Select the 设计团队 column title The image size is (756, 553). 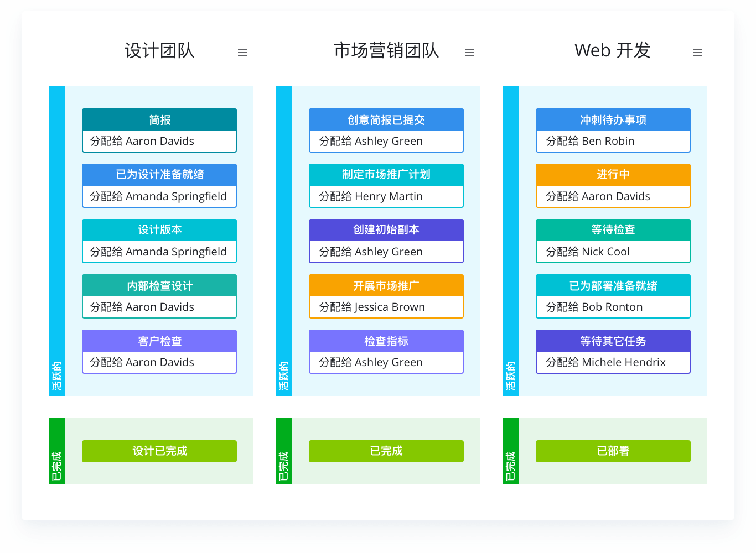coord(159,50)
